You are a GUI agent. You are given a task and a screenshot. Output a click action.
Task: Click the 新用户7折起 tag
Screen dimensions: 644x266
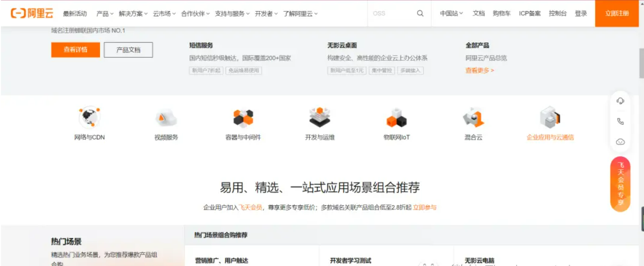(x=206, y=70)
